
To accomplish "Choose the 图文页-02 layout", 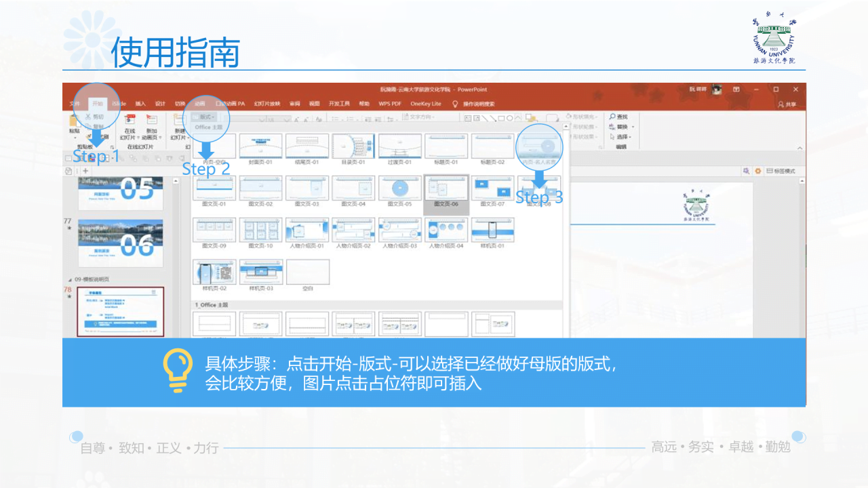I will point(261,191).
